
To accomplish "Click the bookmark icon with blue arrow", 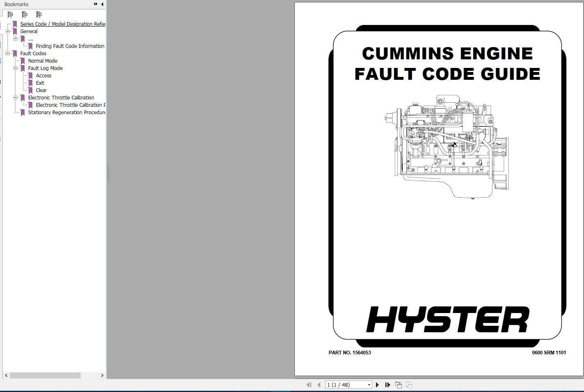I will [39, 15].
